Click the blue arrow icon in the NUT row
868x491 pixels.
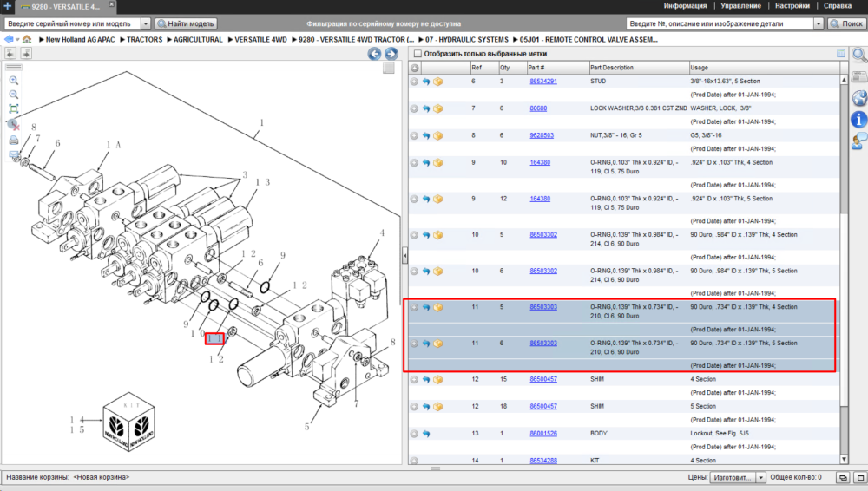point(426,135)
